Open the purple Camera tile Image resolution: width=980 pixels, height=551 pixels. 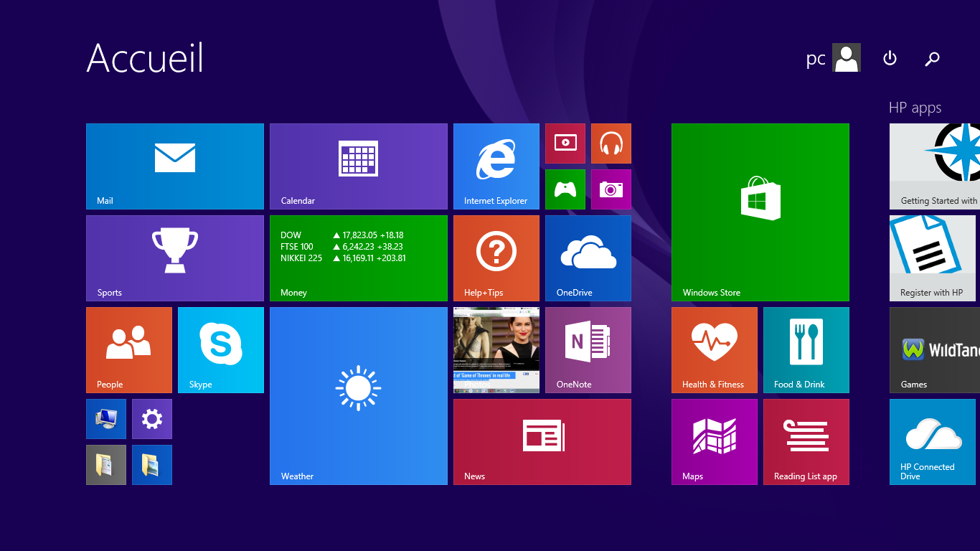[x=611, y=189]
